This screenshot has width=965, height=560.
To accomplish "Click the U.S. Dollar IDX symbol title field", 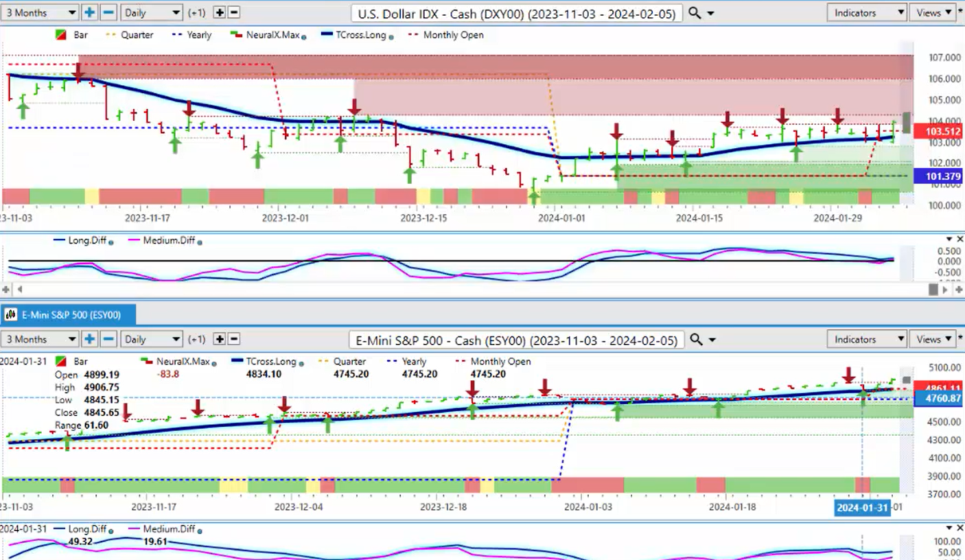I will pyautogui.click(x=517, y=13).
